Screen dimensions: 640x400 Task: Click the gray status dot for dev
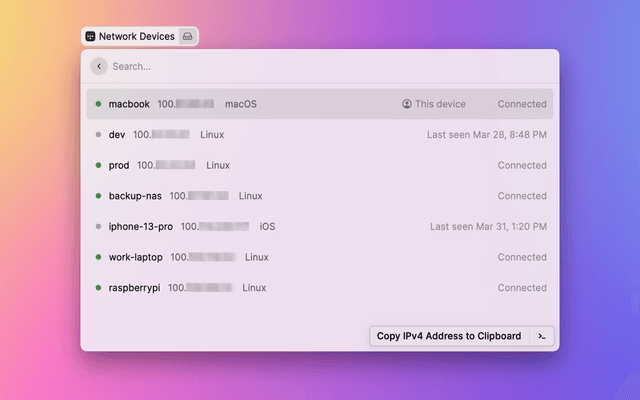(x=98, y=135)
